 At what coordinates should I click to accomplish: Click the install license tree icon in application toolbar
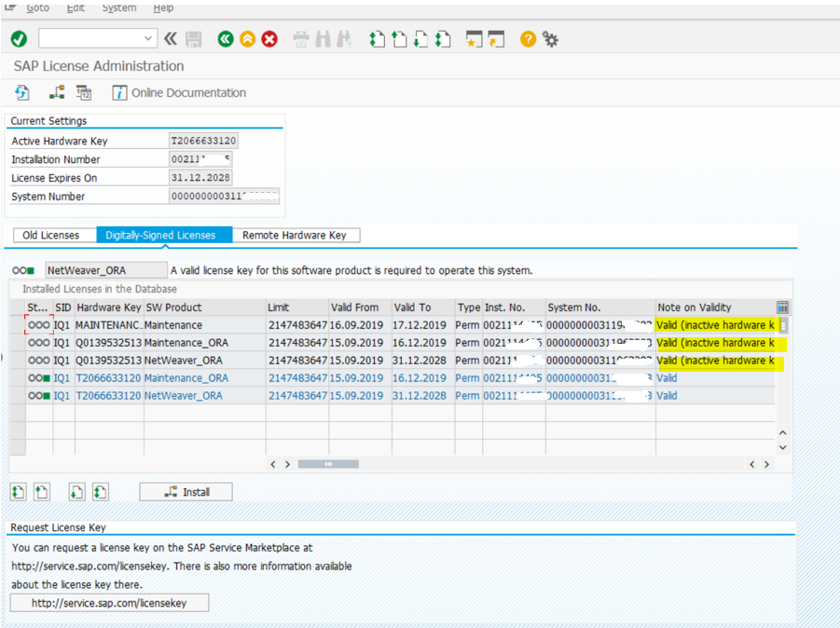click(57, 92)
